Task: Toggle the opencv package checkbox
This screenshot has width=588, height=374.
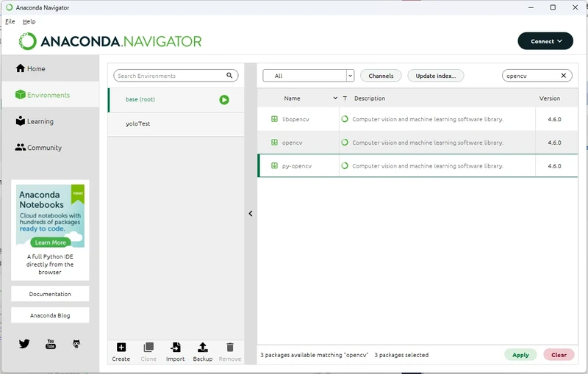Action: (274, 143)
